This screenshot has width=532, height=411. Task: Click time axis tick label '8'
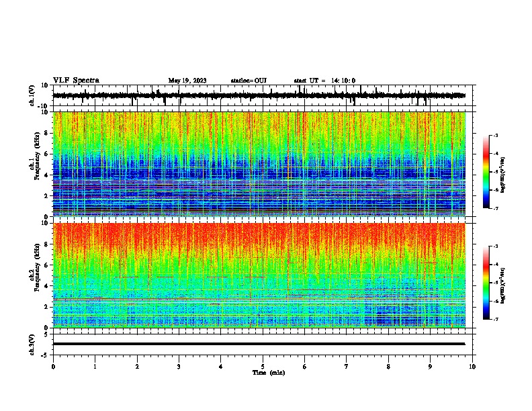click(x=388, y=367)
